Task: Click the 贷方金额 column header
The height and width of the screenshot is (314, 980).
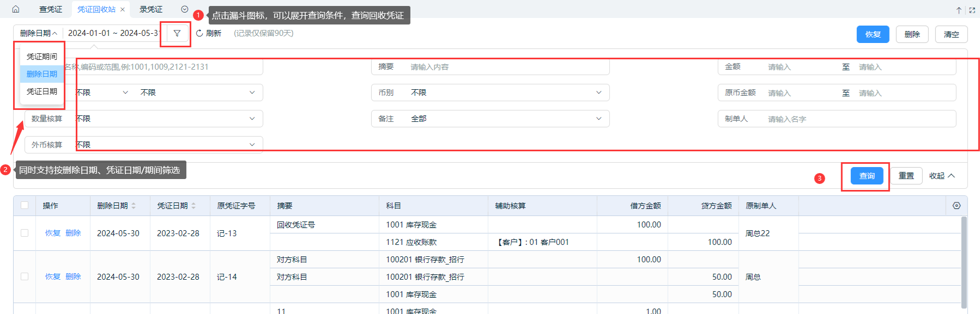Action: [703, 206]
